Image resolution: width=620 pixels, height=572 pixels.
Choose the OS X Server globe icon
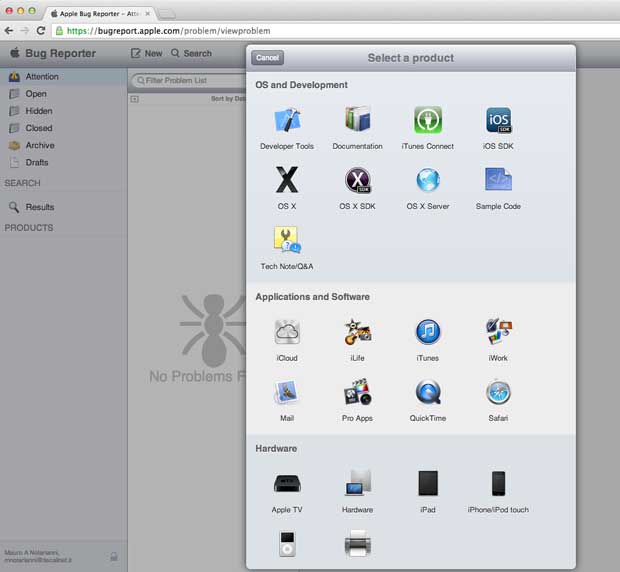point(428,180)
